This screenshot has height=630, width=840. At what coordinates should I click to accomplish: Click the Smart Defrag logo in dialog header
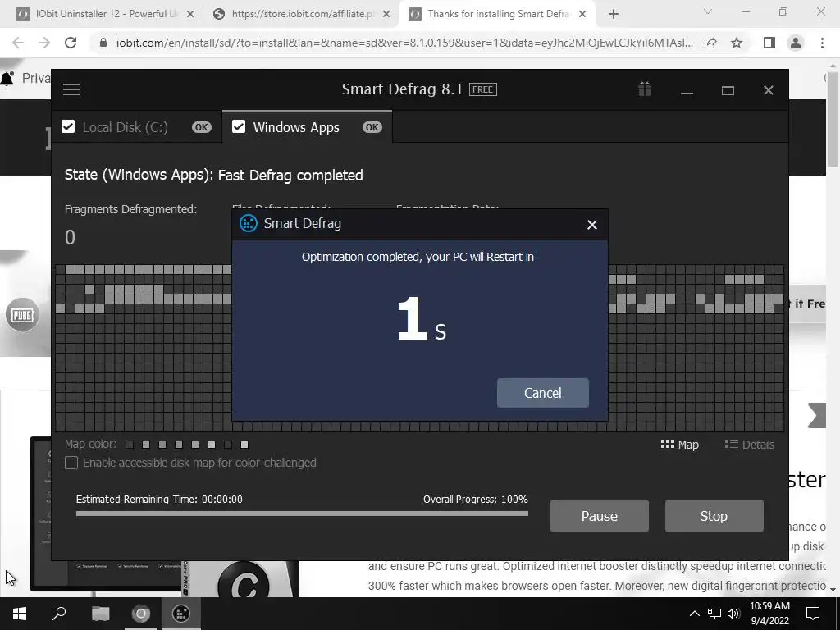pyautogui.click(x=248, y=223)
